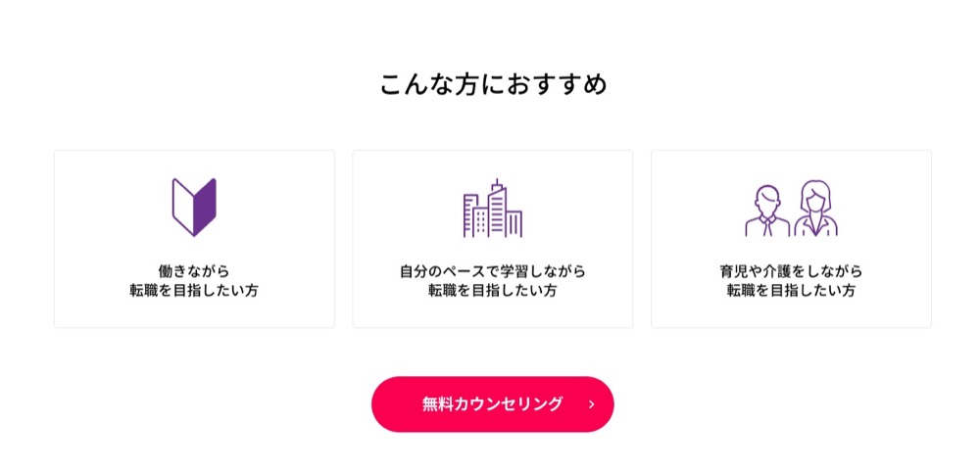The width and height of the screenshot is (980, 470).
Task: Select the businesswoman figure icon
Action: tap(815, 209)
